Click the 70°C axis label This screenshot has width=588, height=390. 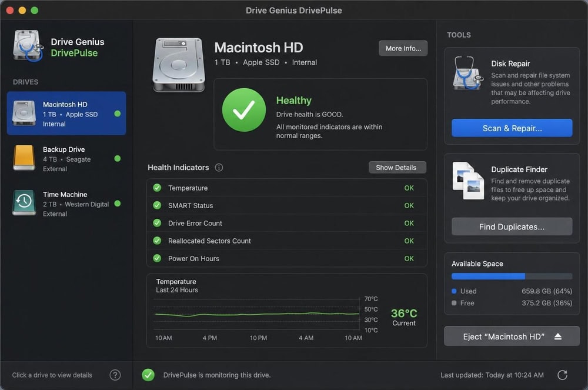click(371, 299)
